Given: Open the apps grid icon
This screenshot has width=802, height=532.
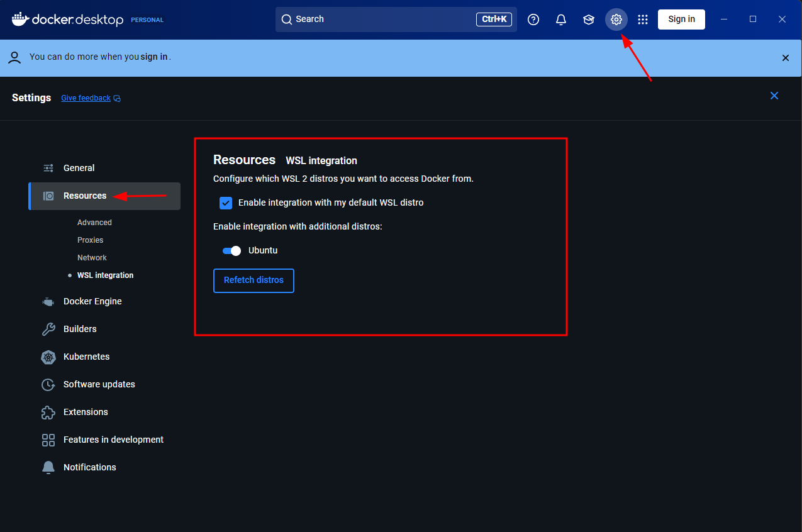Looking at the screenshot, I should [x=643, y=19].
